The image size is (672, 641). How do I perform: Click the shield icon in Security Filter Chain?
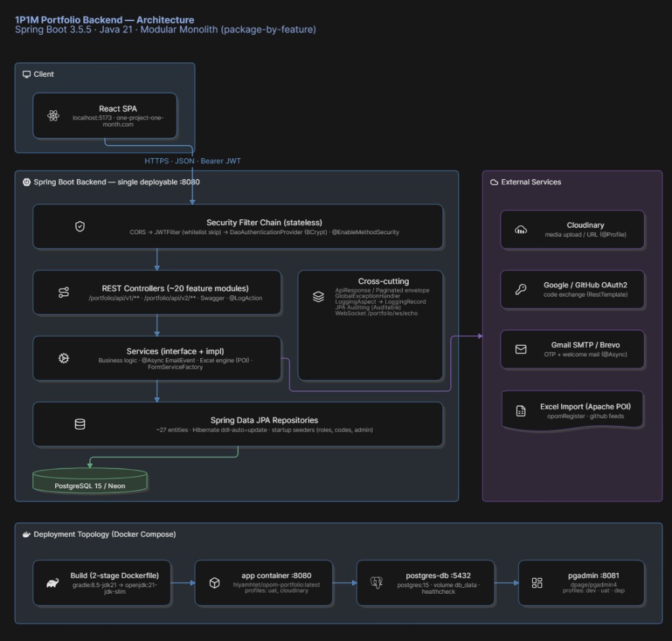click(x=79, y=226)
